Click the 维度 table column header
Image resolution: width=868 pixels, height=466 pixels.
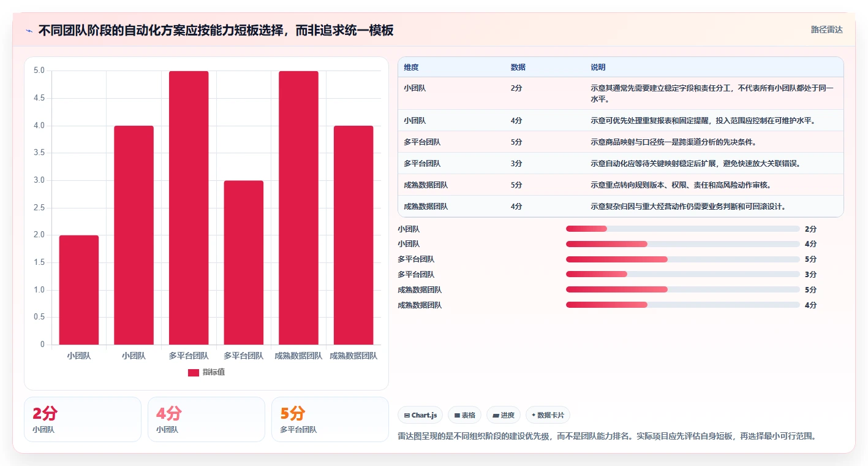click(411, 67)
